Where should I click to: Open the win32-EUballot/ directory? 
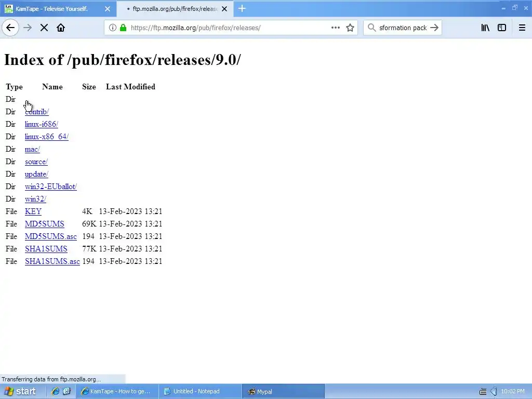coord(51,187)
